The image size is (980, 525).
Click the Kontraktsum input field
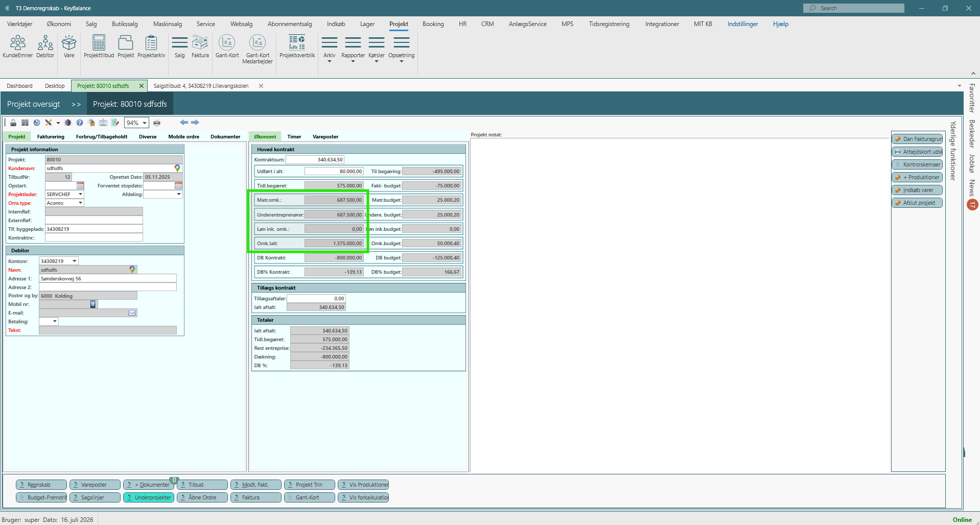click(315, 160)
